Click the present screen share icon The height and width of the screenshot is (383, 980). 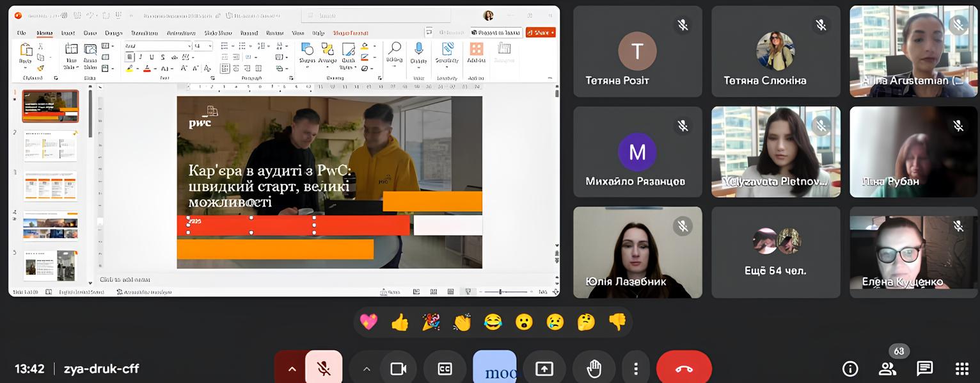tap(544, 369)
